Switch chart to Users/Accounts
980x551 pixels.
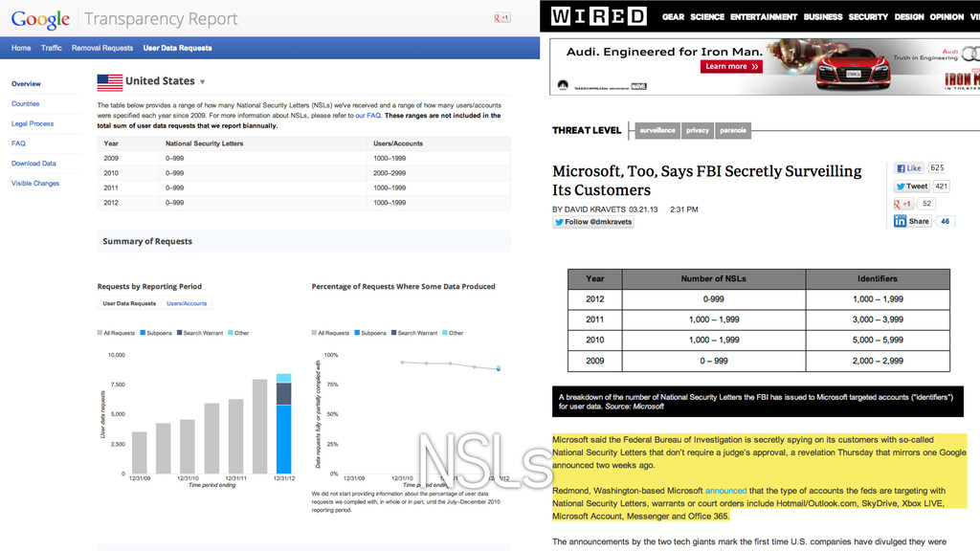tap(187, 303)
